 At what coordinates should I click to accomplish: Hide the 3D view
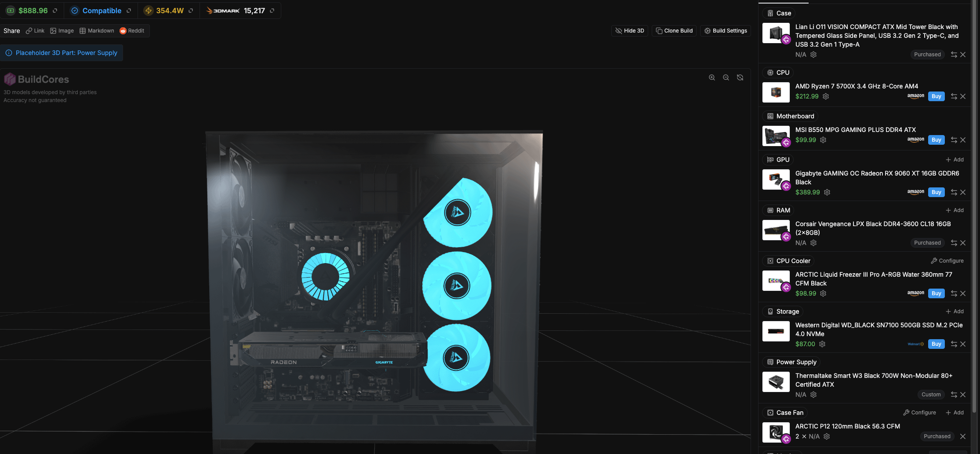point(629,31)
